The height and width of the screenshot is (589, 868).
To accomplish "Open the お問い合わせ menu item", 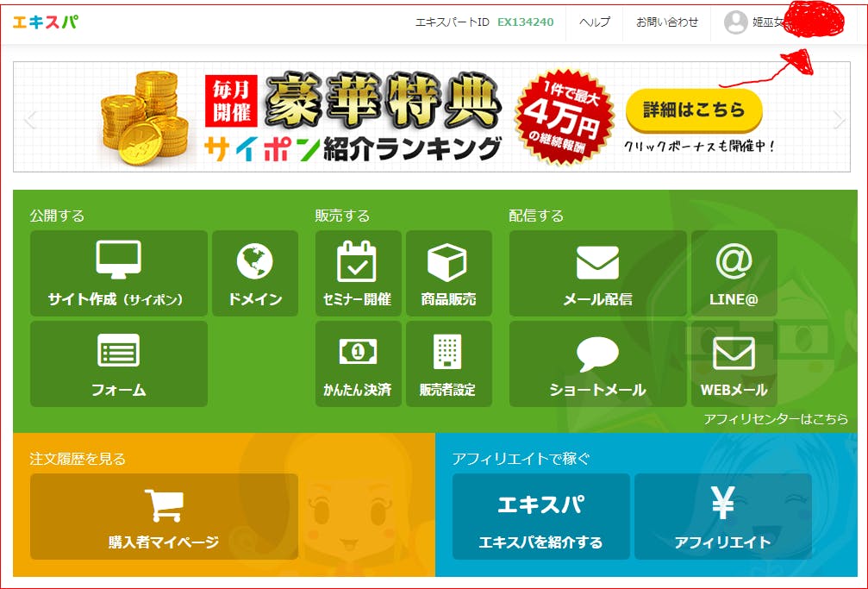I will pos(667,22).
